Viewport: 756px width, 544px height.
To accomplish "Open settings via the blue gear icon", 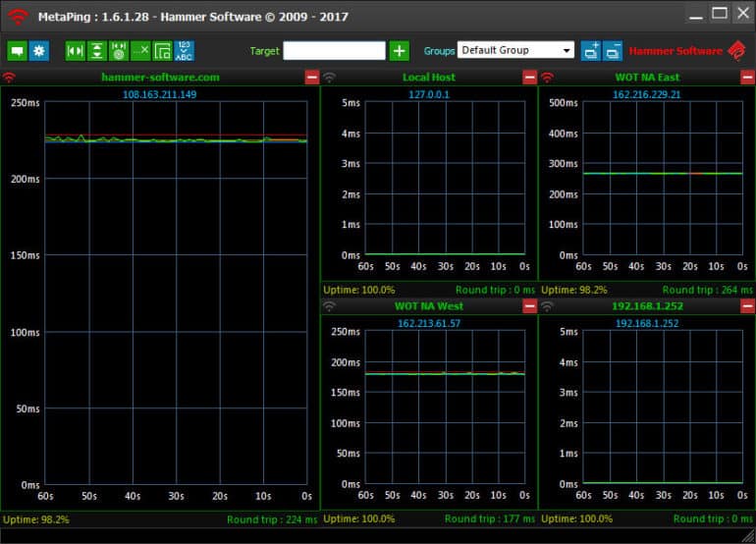I will (39, 51).
